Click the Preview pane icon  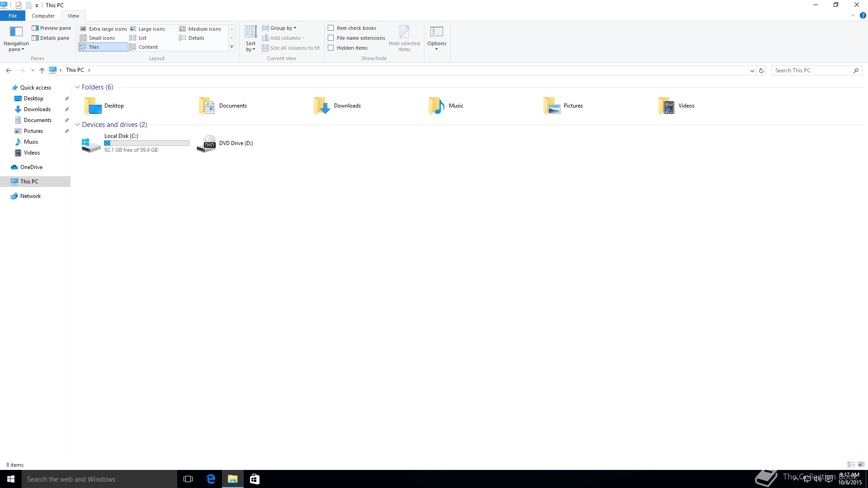(35, 28)
